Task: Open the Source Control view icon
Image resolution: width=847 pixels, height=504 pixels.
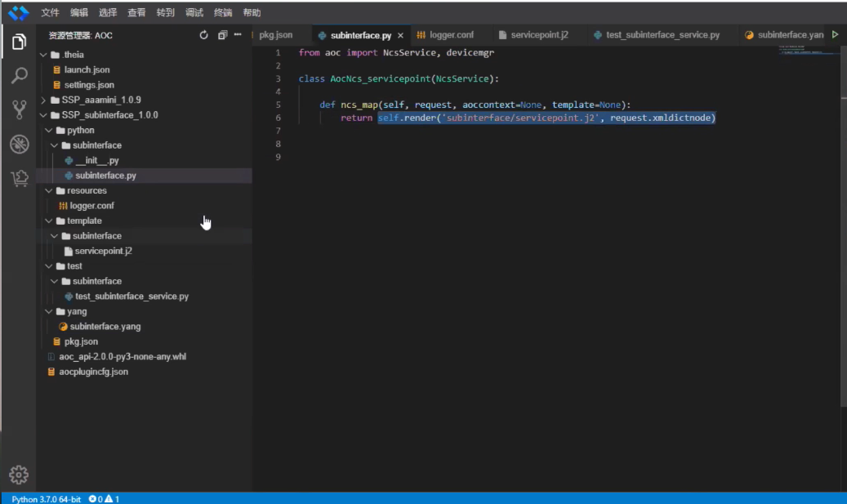Action: click(19, 110)
